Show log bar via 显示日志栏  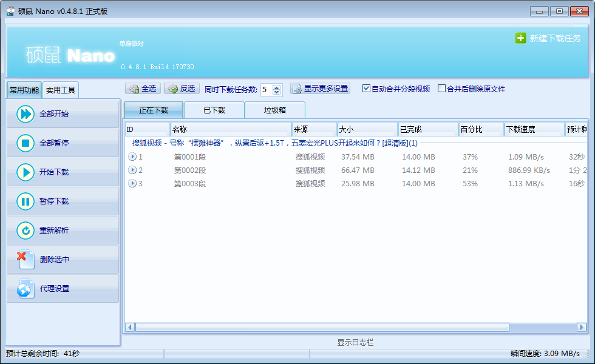click(x=355, y=342)
